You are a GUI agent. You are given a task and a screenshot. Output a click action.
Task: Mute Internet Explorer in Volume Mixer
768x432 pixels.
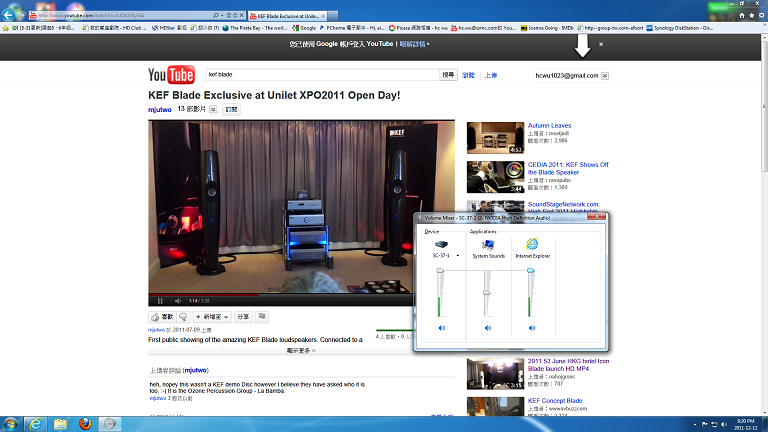tap(532, 327)
